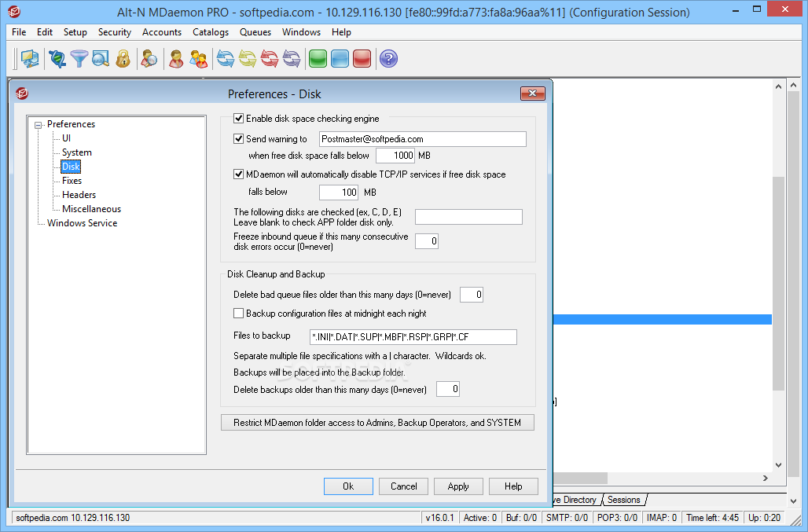Click the 100 MB falls below field
The image size is (808, 532).
tap(339, 192)
